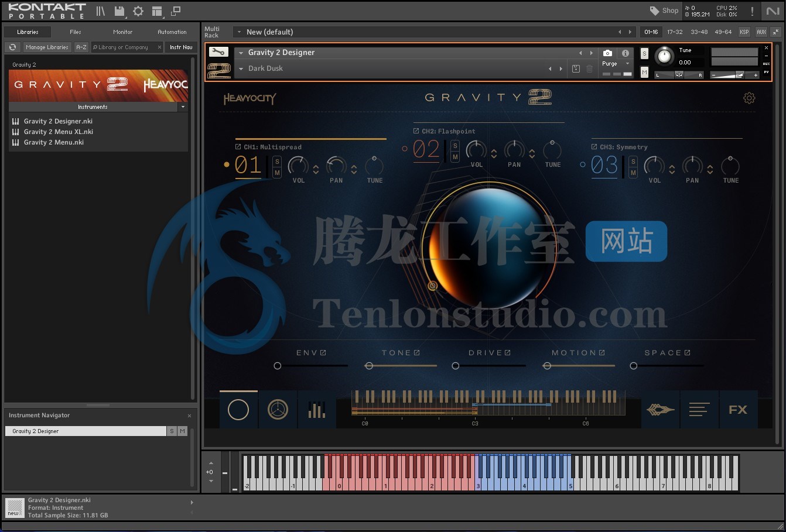Toggle CH2: Flashpoint checkbox
Viewport: 786px width, 532px height.
coord(416,131)
